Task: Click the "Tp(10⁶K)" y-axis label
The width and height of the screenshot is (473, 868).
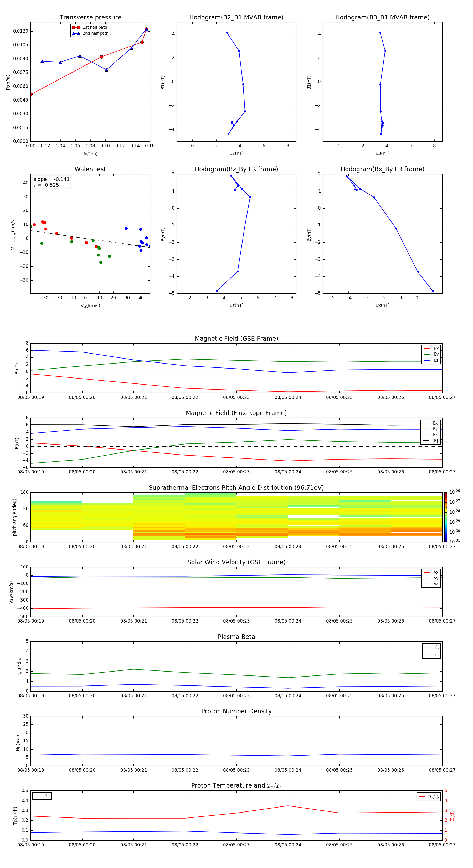Action: click(15, 815)
